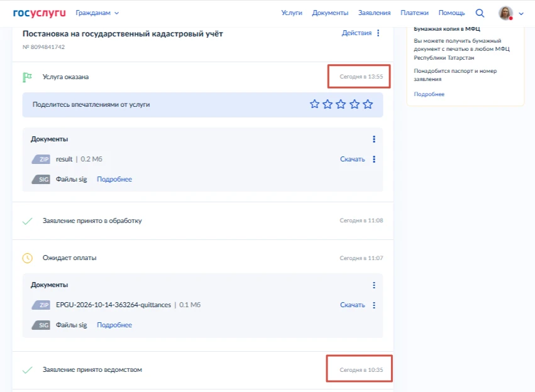The height and width of the screenshot is (392, 535).
Task: Open more options for the result file
Action: coord(374,159)
